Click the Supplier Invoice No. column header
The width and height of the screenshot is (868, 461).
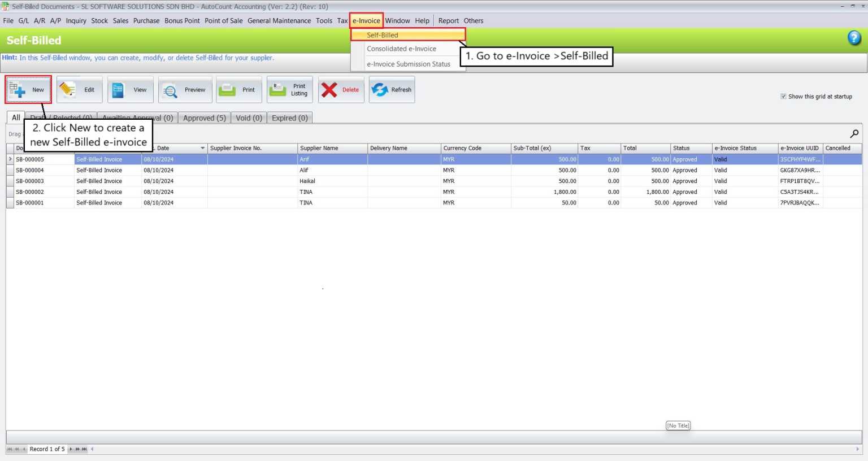[253, 148]
